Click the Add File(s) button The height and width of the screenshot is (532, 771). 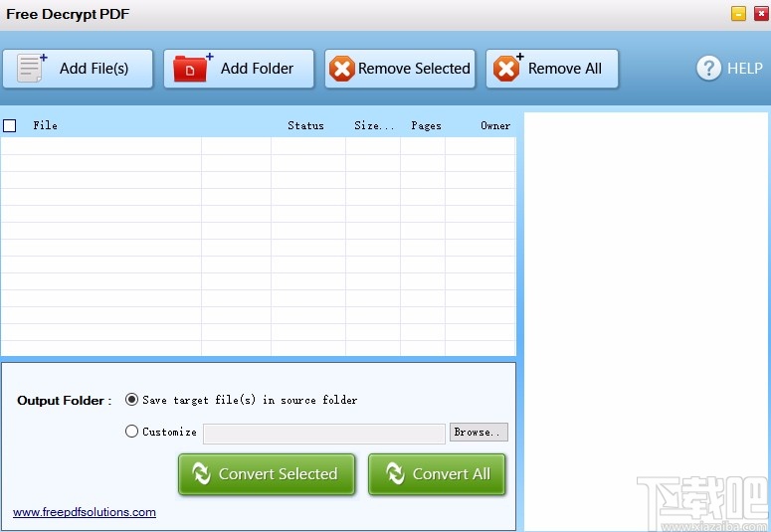click(78, 69)
